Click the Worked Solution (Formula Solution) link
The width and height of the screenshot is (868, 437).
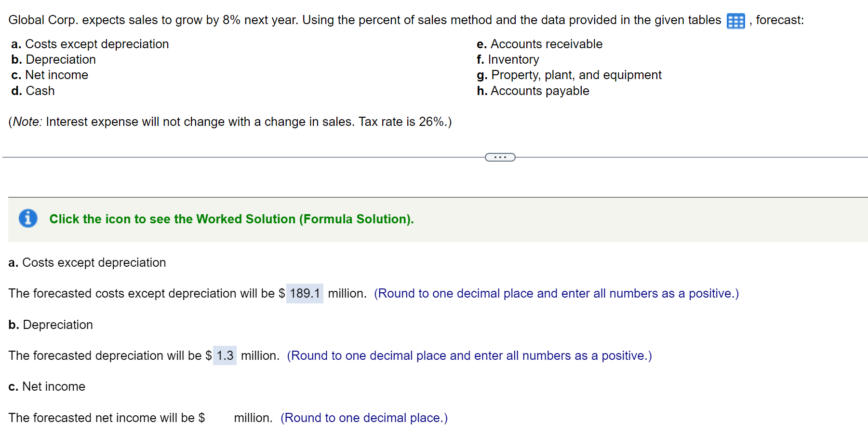click(231, 218)
